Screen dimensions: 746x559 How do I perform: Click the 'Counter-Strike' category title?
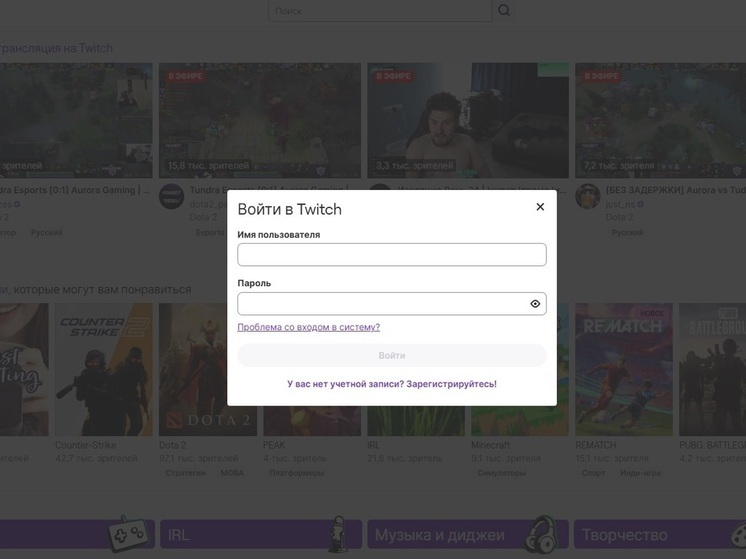coord(86,445)
